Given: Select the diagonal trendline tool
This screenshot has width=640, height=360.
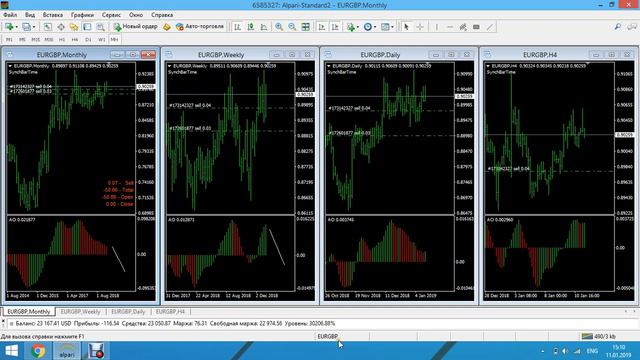Looking at the screenshot, I should [x=490, y=27].
